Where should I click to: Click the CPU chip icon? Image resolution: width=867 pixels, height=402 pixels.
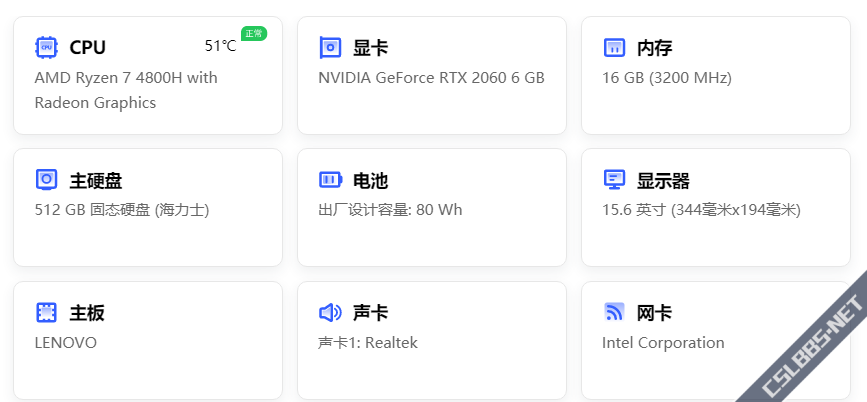46,48
